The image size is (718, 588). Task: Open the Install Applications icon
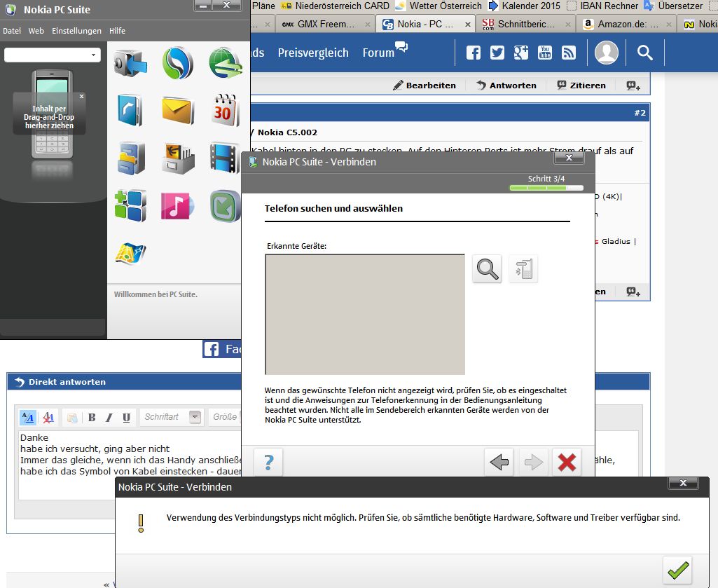click(x=130, y=206)
